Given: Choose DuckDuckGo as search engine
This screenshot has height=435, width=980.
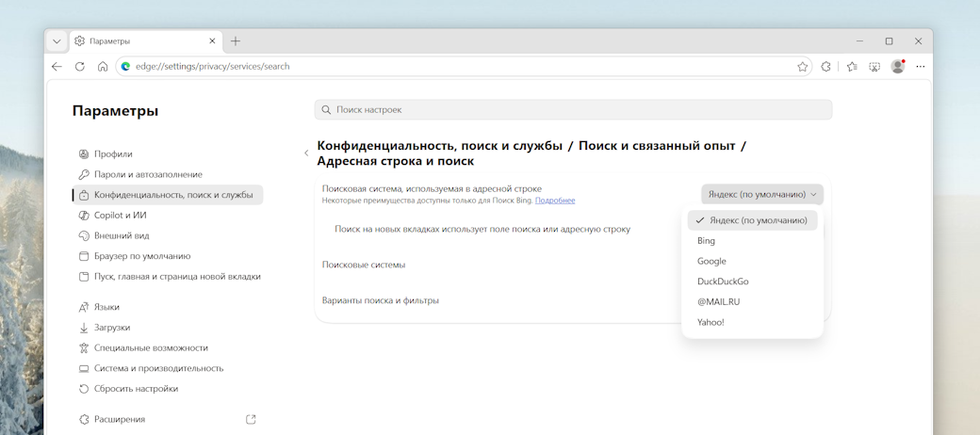Looking at the screenshot, I should click(753, 282).
